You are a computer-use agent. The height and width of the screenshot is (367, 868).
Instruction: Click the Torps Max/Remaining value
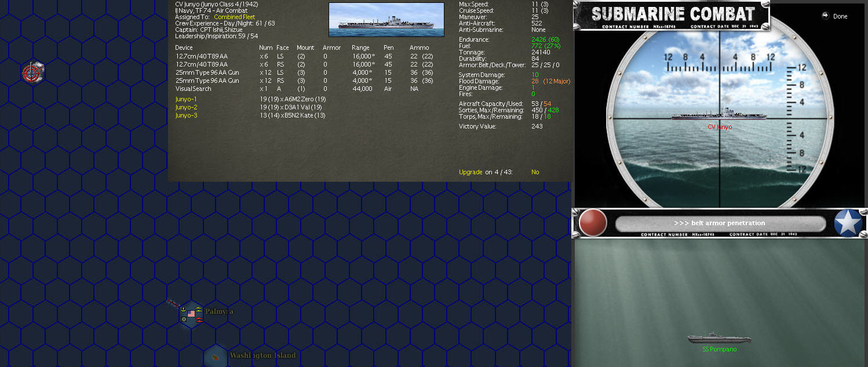pyautogui.click(x=541, y=116)
